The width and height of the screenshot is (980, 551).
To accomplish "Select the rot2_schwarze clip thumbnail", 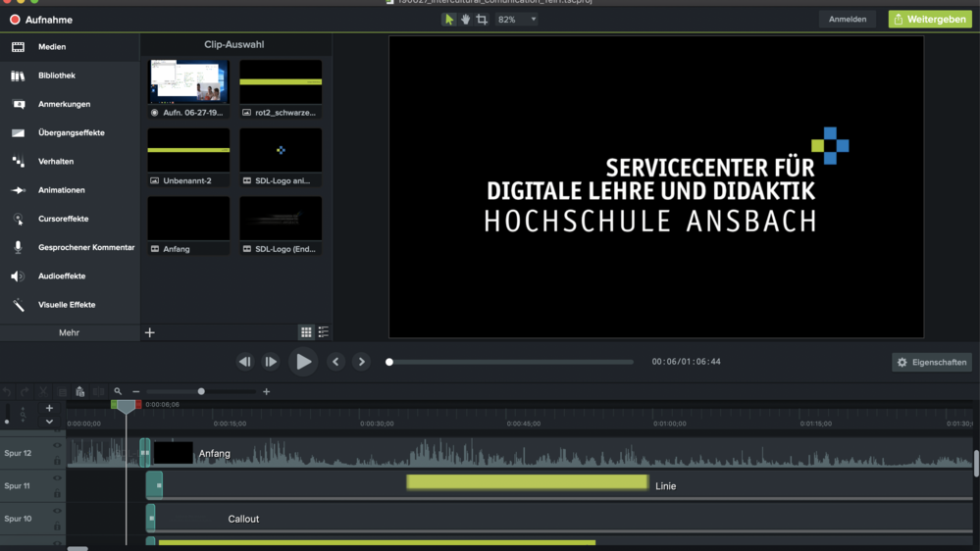I will click(281, 88).
